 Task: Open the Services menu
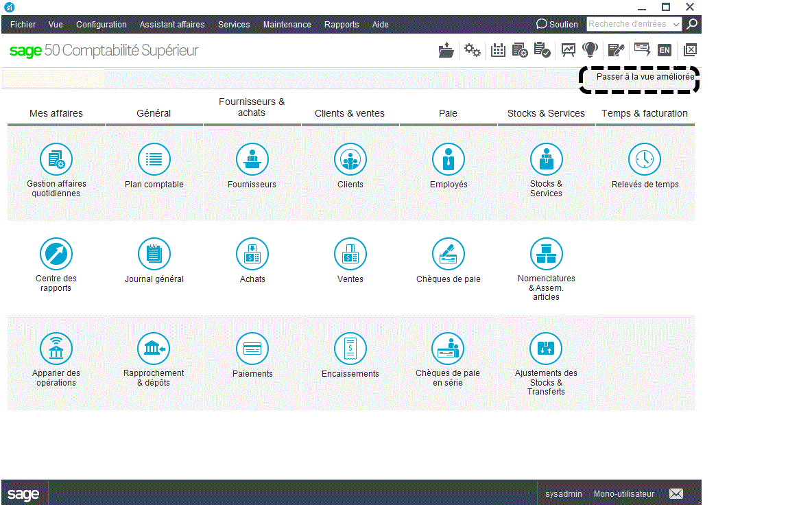(234, 24)
